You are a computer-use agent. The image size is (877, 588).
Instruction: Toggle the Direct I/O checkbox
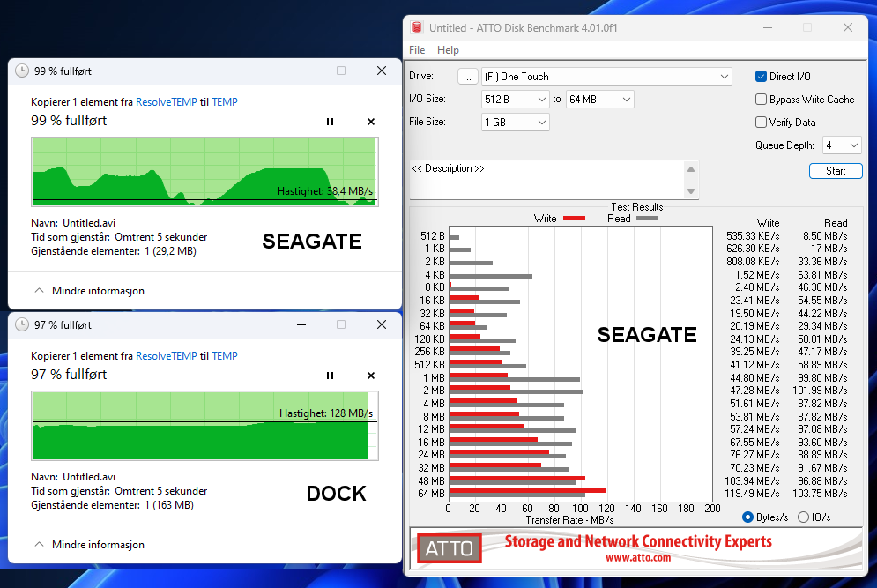click(761, 76)
